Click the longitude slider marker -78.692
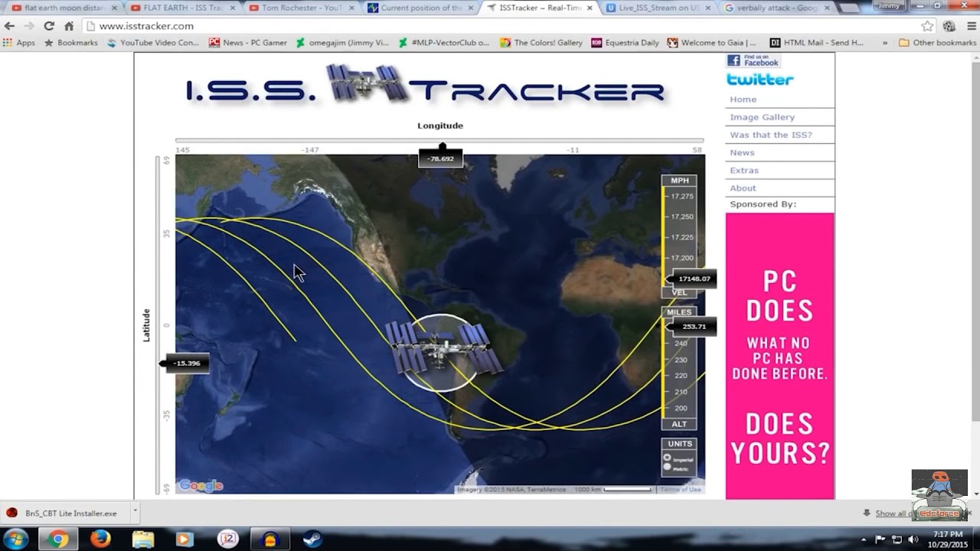Screen dimensions: 980x551 (x=440, y=158)
